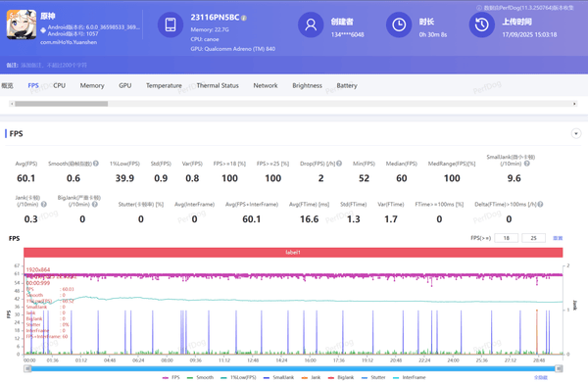
Task: Click help icon next to Smooth metric
Action: pos(96,164)
